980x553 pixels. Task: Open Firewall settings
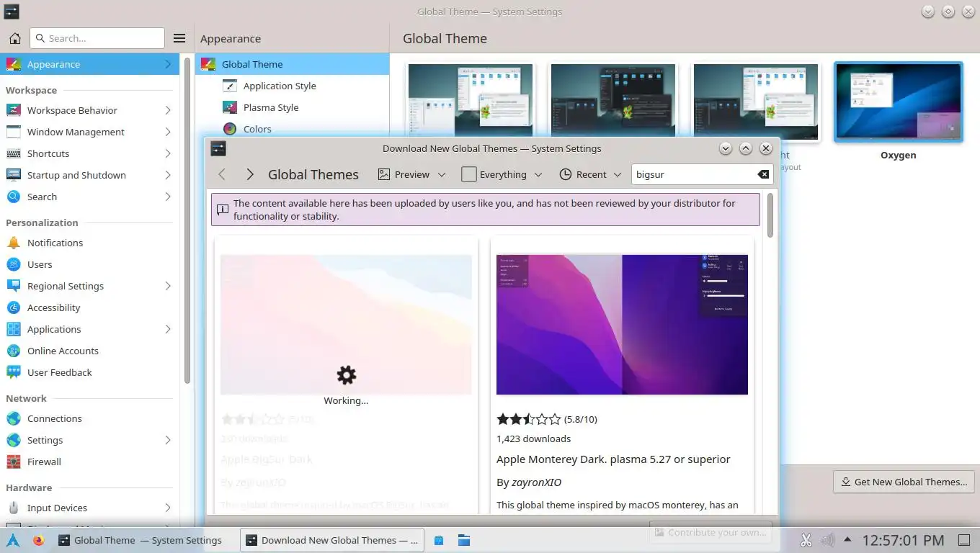pyautogui.click(x=89, y=462)
